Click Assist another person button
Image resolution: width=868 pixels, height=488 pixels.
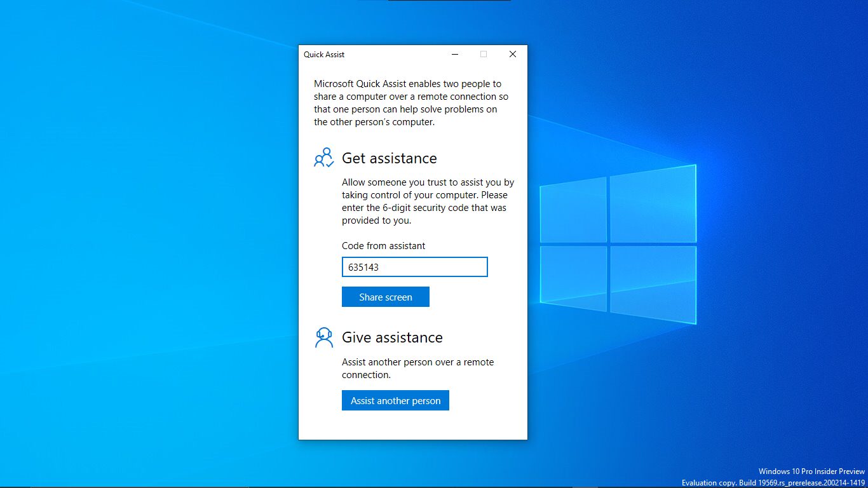coord(395,400)
